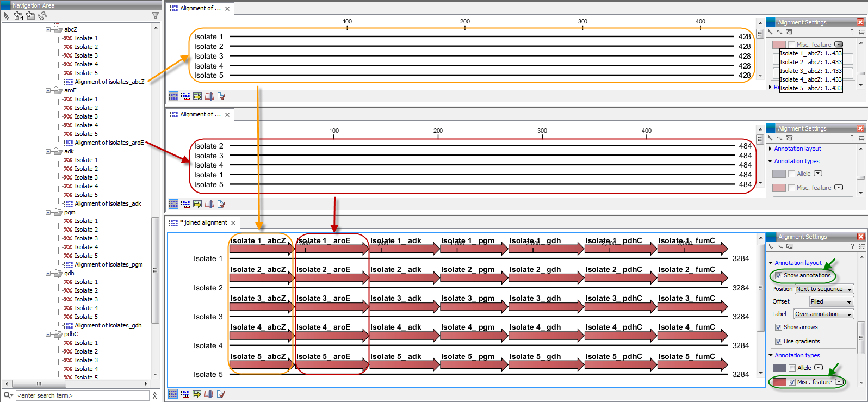The height and width of the screenshot is (402, 868).
Task: Click the search term input field
Action: click(x=82, y=395)
